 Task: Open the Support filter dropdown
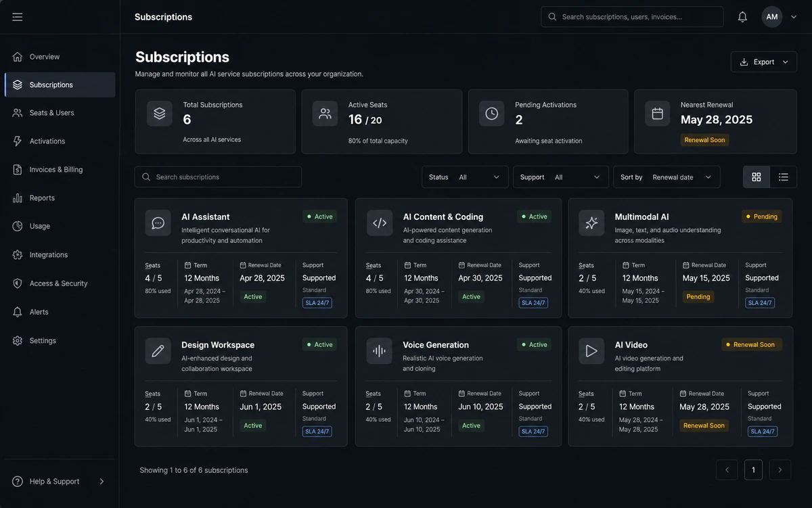pos(561,177)
